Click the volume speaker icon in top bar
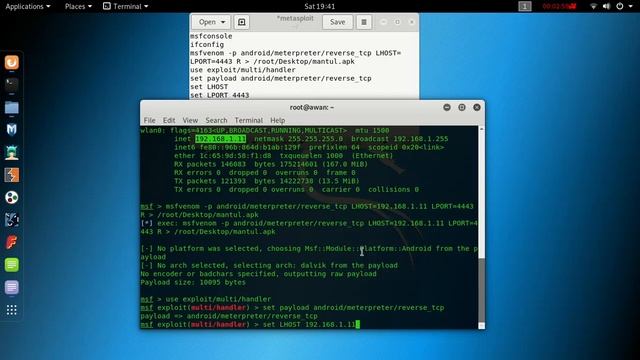640x360 pixels. [607, 6]
